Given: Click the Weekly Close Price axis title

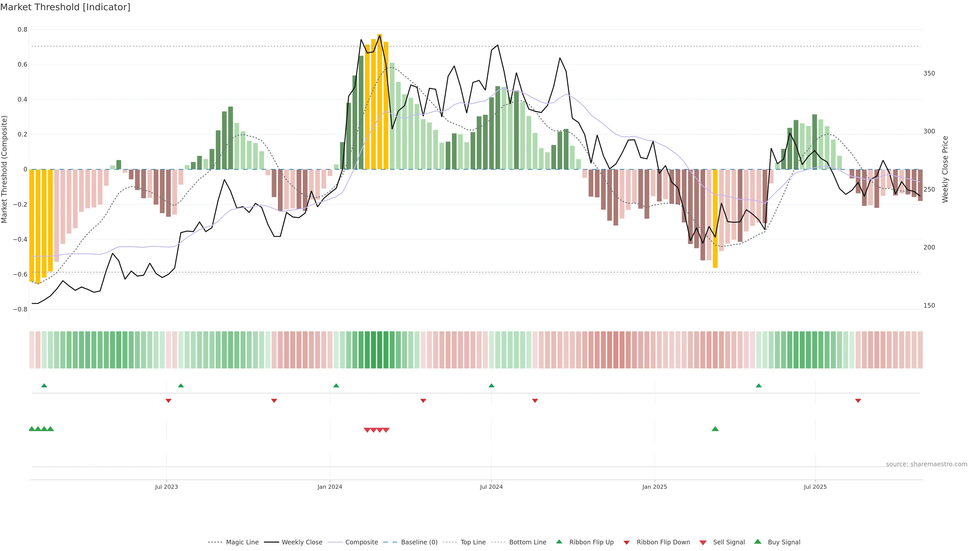Looking at the screenshot, I should 945,169.
